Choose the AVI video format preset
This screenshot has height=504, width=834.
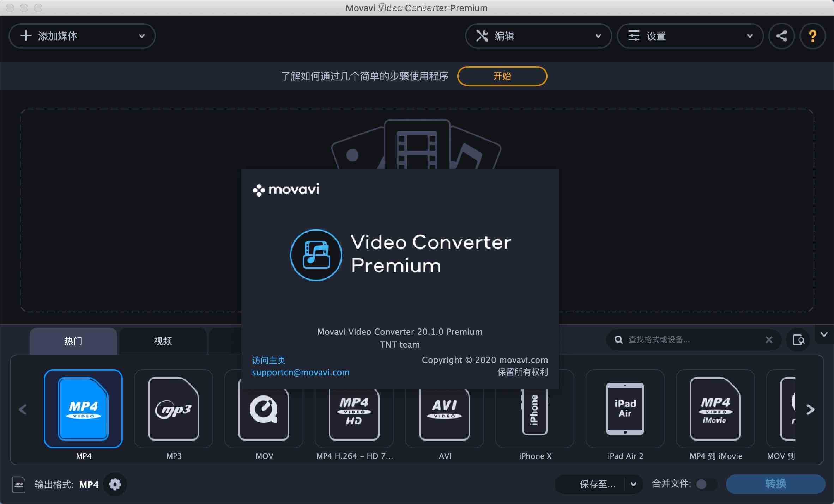[445, 418]
